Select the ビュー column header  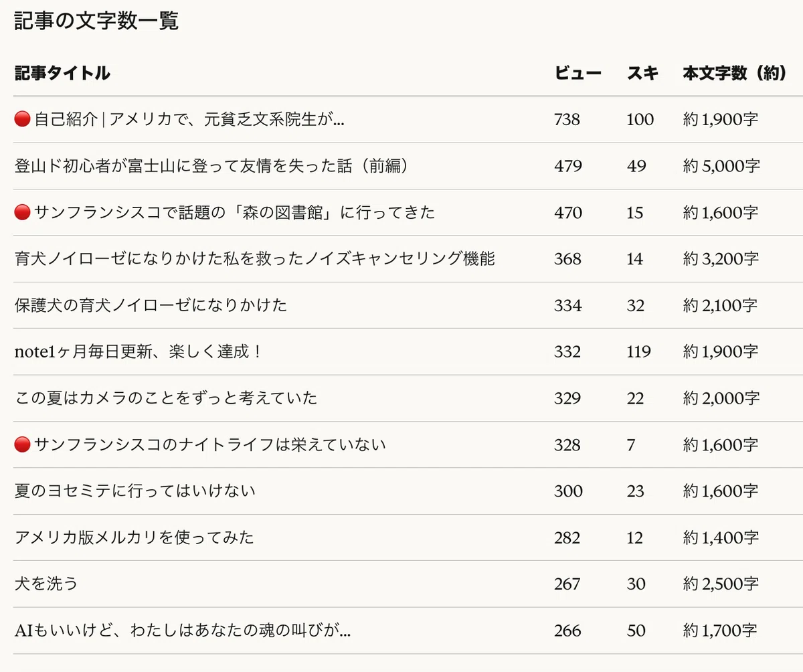pyautogui.click(x=577, y=74)
